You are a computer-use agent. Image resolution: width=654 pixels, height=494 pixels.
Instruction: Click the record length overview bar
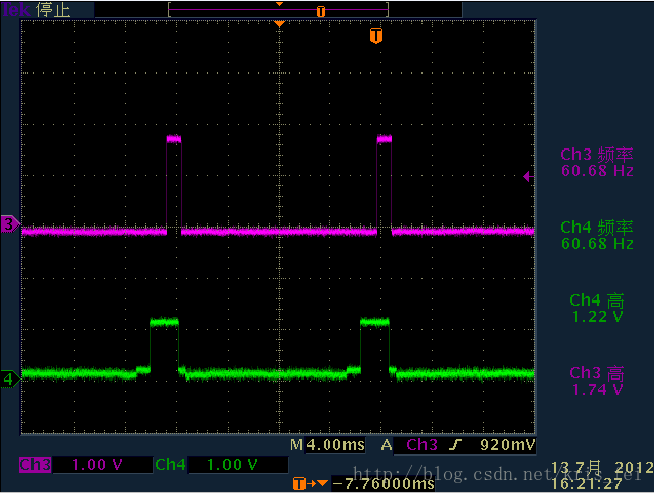click(x=279, y=10)
